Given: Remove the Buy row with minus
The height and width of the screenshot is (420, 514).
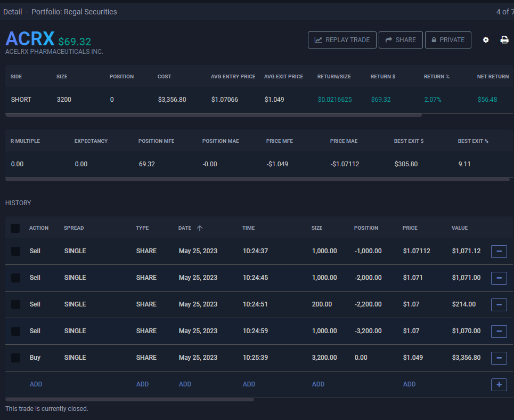Looking at the screenshot, I should (x=499, y=358).
